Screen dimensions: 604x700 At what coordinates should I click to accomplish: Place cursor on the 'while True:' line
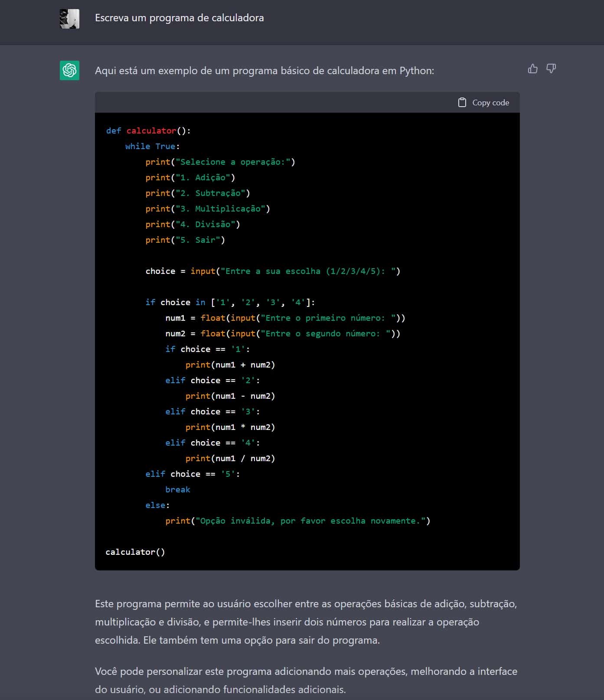tap(152, 147)
